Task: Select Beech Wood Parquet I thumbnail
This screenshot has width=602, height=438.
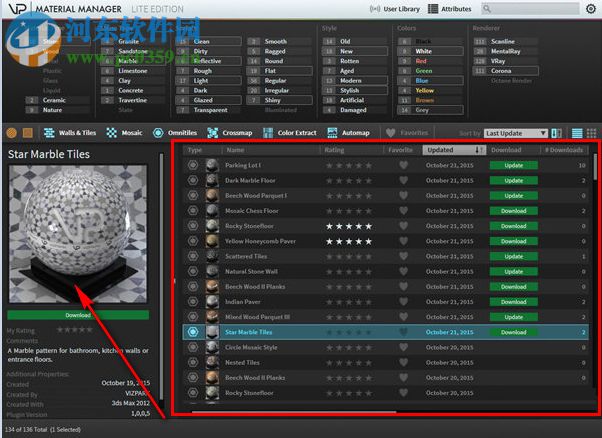Action: tap(212, 196)
